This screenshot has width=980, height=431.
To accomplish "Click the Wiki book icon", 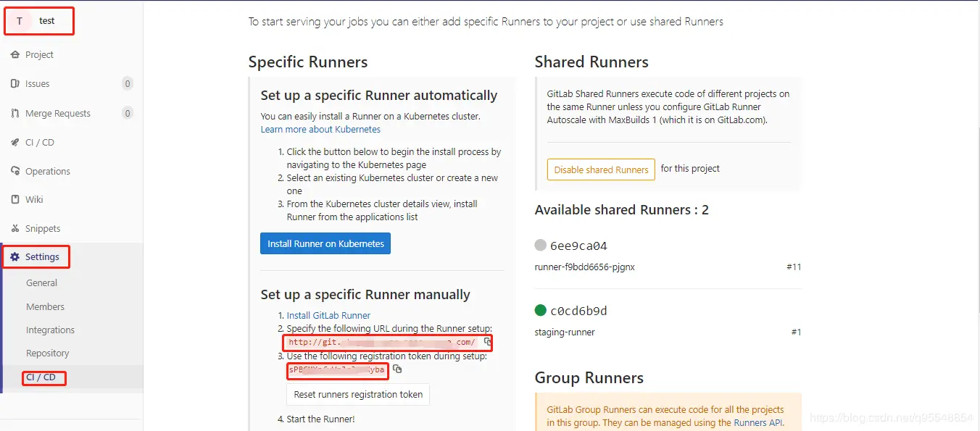I will [15, 200].
